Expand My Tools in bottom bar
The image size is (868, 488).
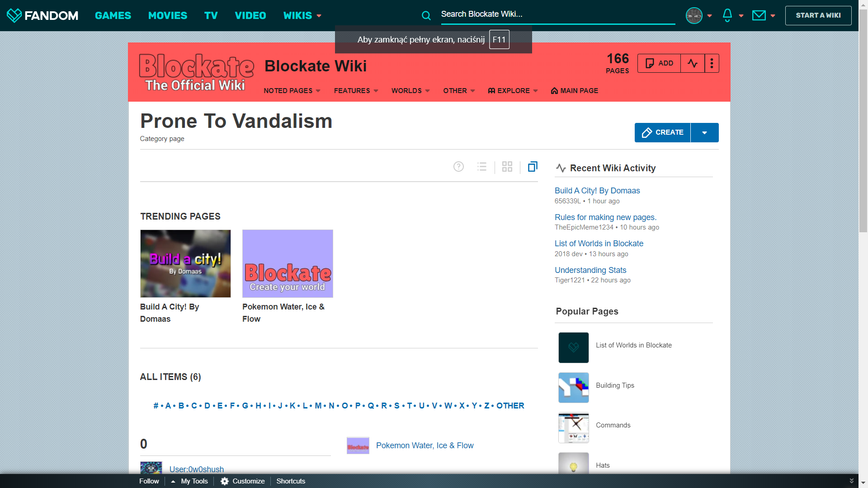tap(190, 481)
